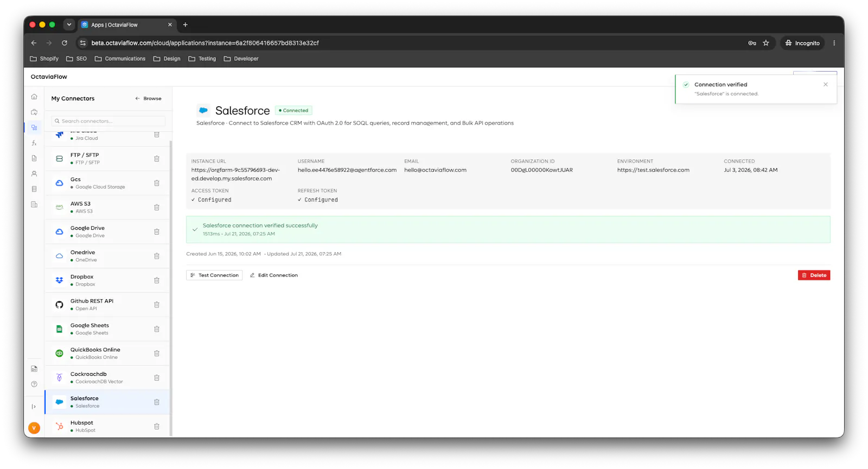
Task: Click the Search connectors field
Action: [108, 121]
